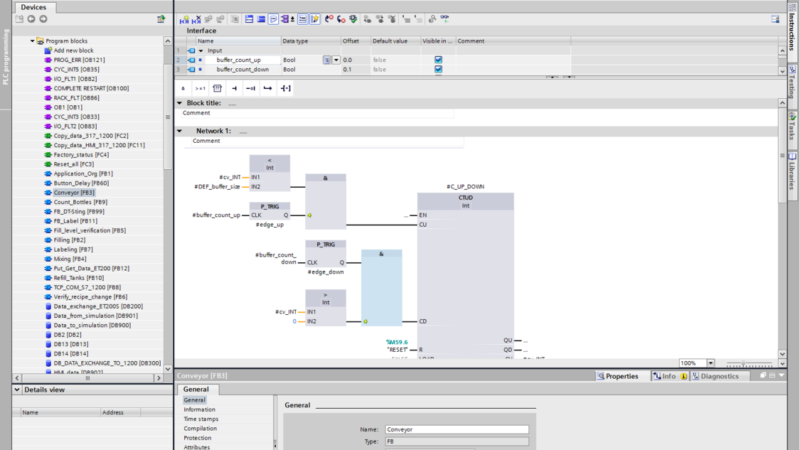Insert an OR (>=1) box from favorites
This screenshot has height=450, width=800.
pyautogui.click(x=200, y=88)
